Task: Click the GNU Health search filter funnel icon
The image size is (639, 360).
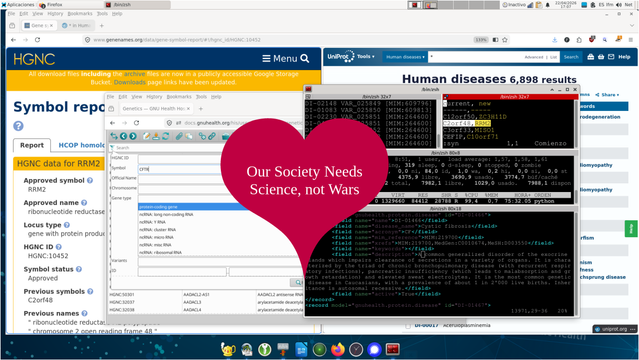Action: tap(112, 148)
